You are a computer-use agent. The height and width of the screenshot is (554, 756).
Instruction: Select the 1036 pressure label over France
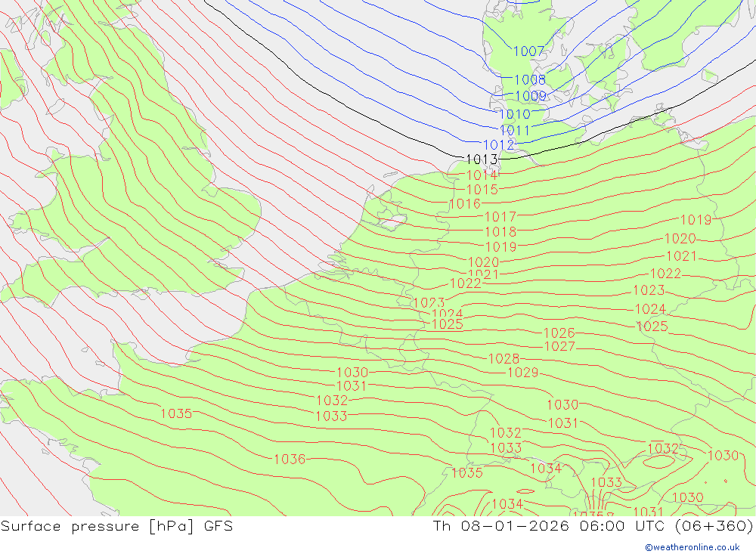pyautogui.click(x=290, y=460)
